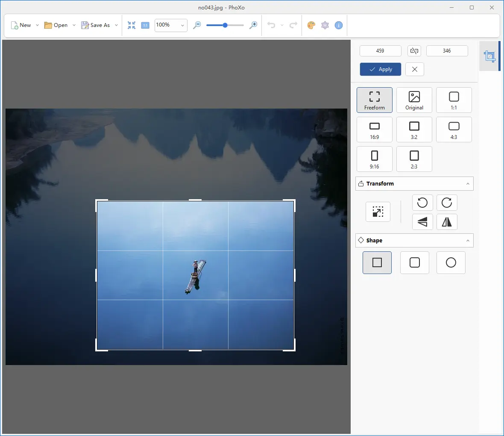The height and width of the screenshot is (436, 504).
Task: Rotate the image clockwise
Action: click(x=447, y=203)
